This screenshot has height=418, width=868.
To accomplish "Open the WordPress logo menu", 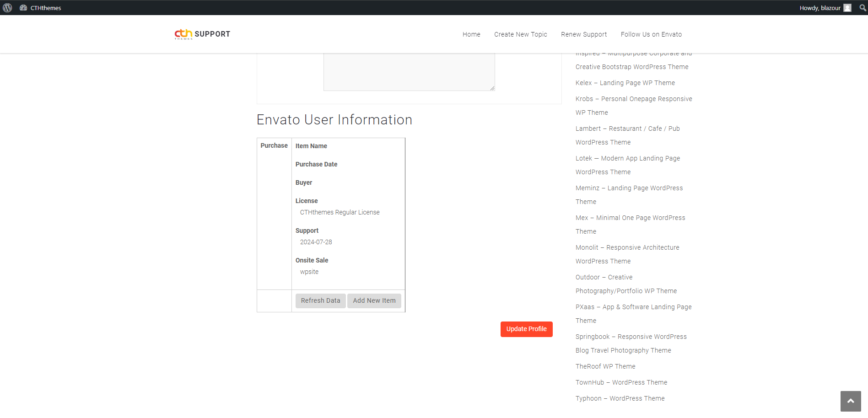I will coord(7,8).
